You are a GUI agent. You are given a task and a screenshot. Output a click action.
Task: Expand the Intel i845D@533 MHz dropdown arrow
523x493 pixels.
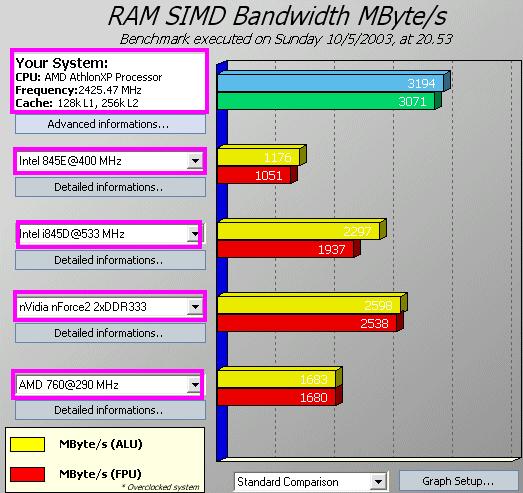click(x=194, y=234)
